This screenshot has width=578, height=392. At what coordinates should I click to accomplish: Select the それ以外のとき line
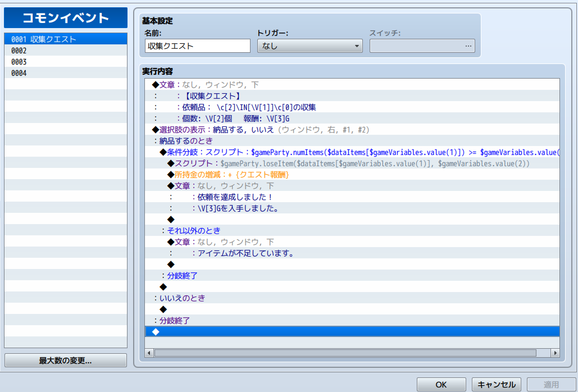pos(352,231)
